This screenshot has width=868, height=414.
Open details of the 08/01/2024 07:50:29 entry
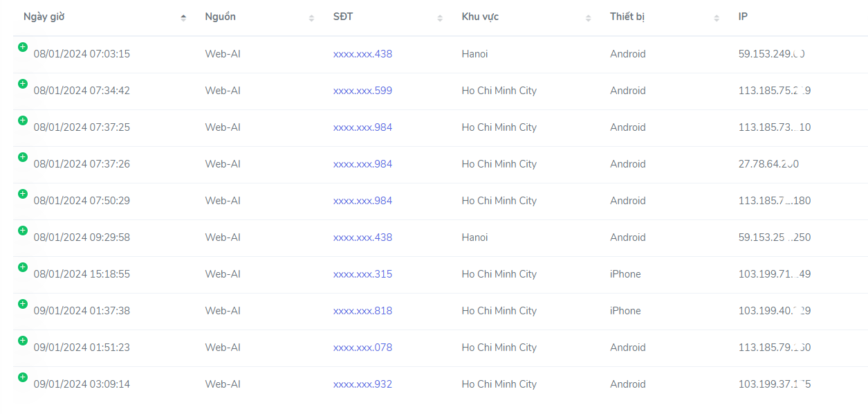point(22,194)
